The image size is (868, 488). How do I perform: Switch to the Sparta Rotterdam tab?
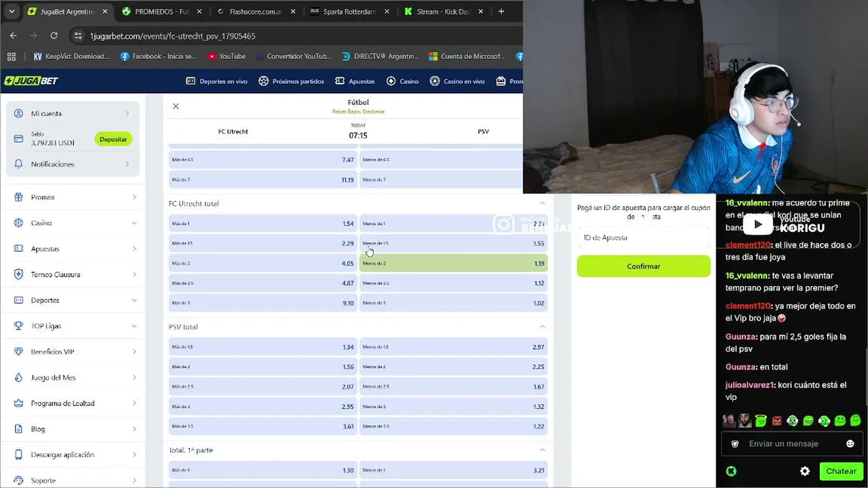(349, 12)
